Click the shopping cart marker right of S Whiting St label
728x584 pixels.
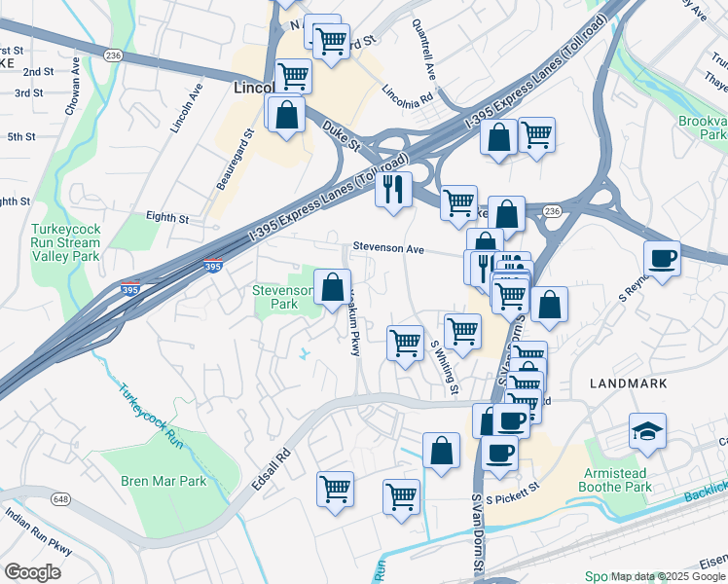(462, 331)
